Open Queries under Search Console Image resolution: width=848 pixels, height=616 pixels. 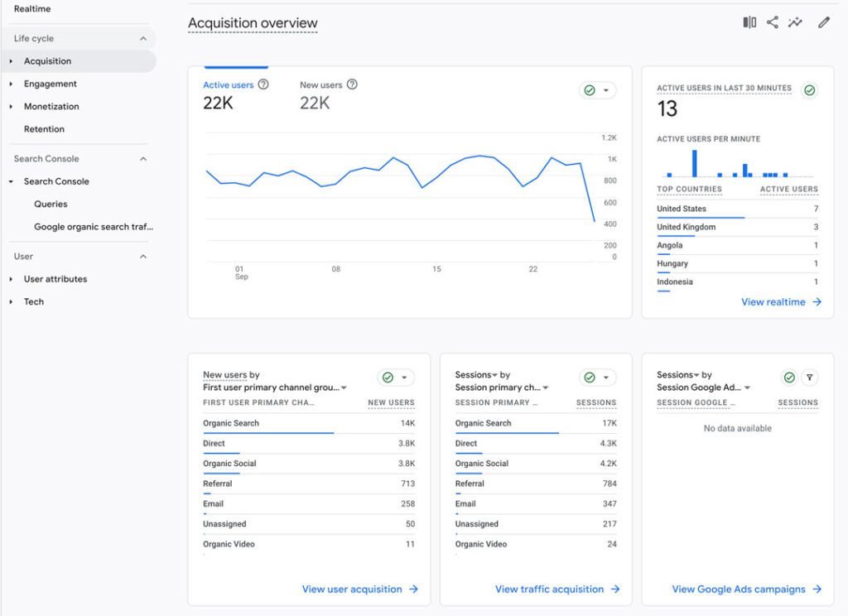pos(51,204)
